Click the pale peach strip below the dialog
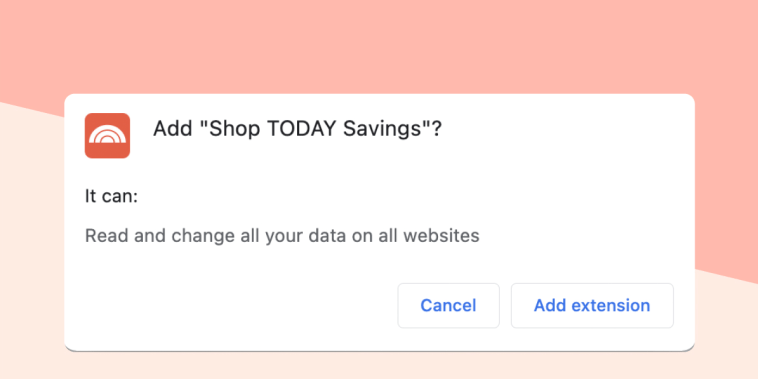This screenshot has height=379, width=758. click(379, 366)
